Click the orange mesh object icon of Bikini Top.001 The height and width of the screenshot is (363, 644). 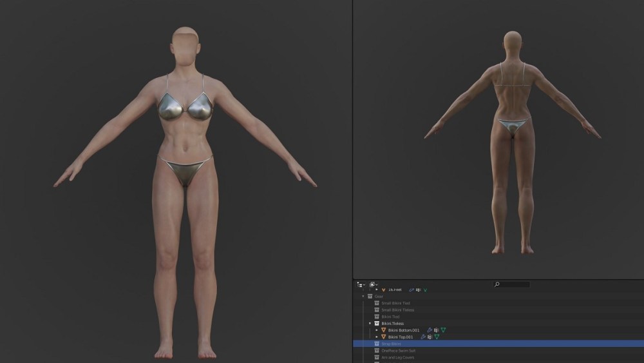(384, 337)
